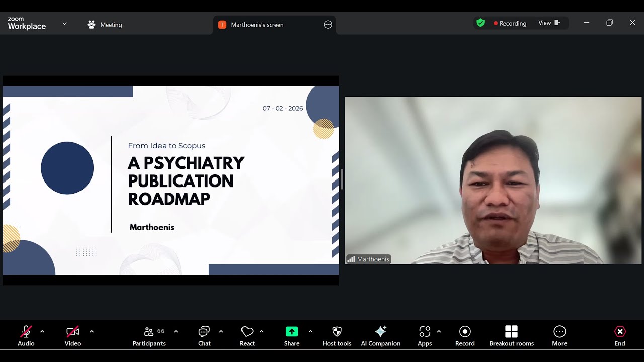Click 'From Idea to Scopus' subtitle
The image size is (644, 362).
tap(167, 146)
